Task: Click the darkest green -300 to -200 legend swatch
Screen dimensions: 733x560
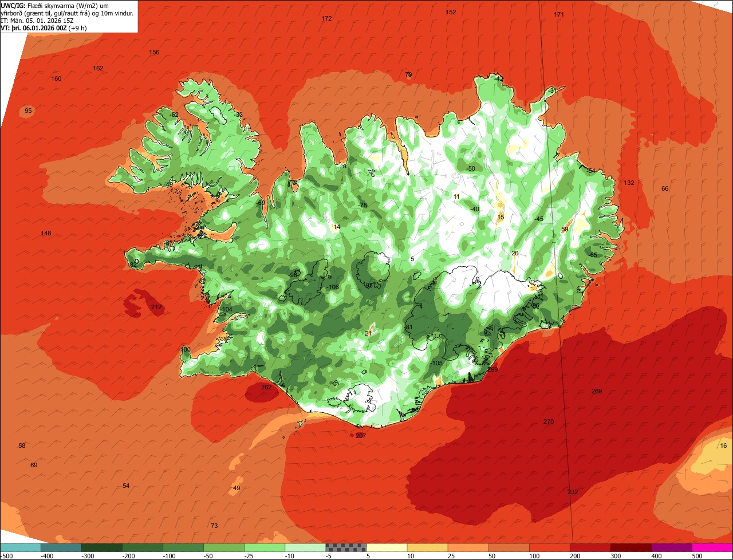Action: click(102, 547)
